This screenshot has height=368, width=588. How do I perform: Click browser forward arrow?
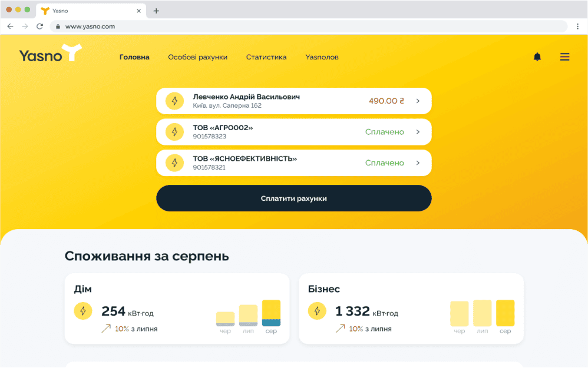click(x=25, y=26)
